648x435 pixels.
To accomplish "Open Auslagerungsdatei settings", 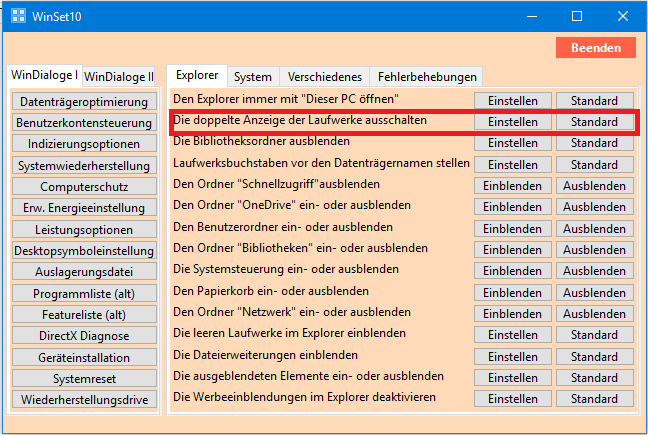I will pyautogui.click(x=84, y=272).
